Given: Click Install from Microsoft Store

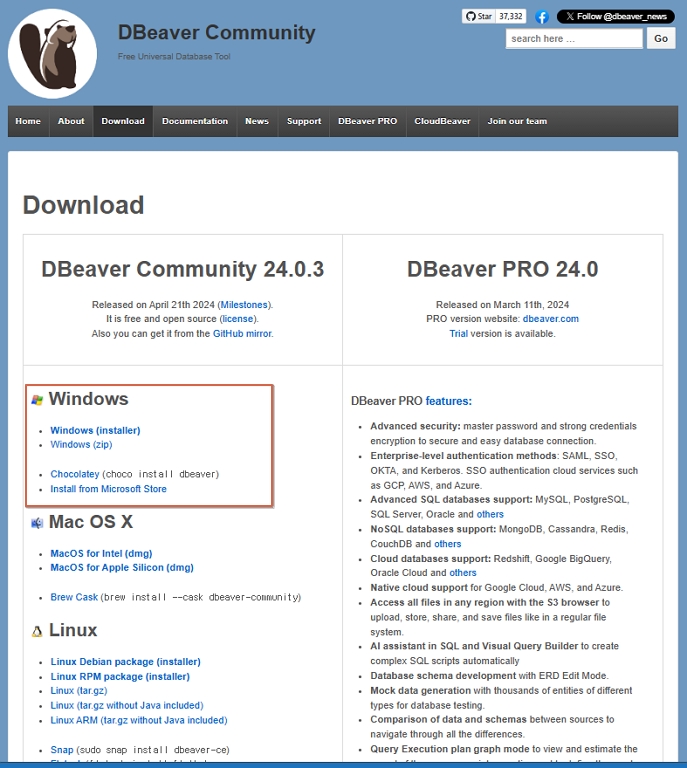Looking at the screenshot, I should click(108, 489).
